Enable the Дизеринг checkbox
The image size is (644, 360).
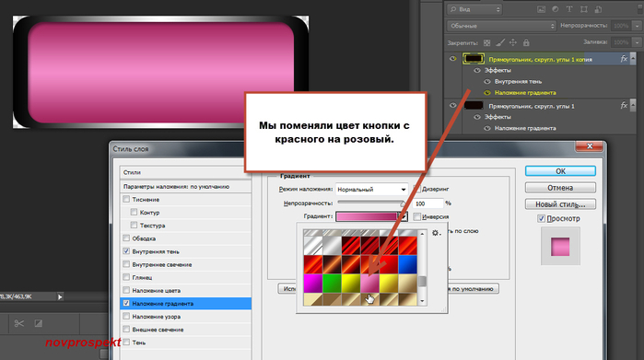click(x=416, y=189)
